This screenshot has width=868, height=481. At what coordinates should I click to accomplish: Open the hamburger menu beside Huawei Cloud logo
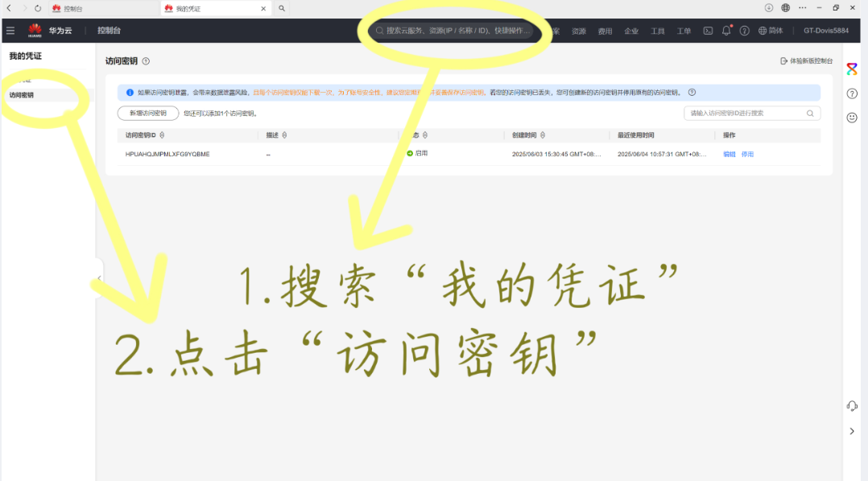coord(10,31)
